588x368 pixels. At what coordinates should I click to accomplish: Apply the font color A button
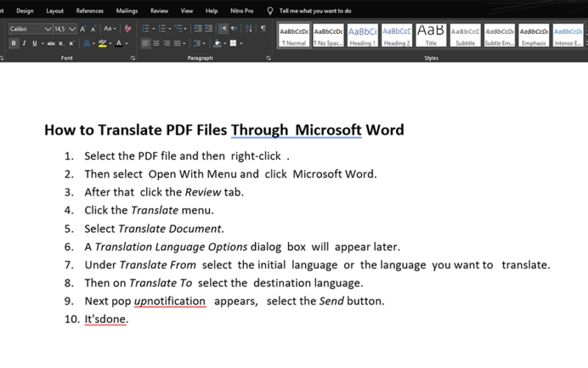119,43
